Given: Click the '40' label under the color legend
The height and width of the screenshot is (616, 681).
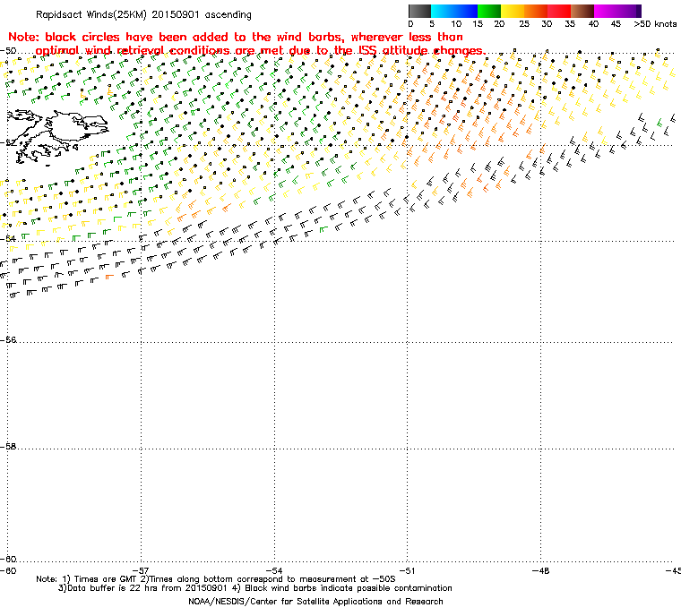Looking at the screenshot, I should coord(594,24).
